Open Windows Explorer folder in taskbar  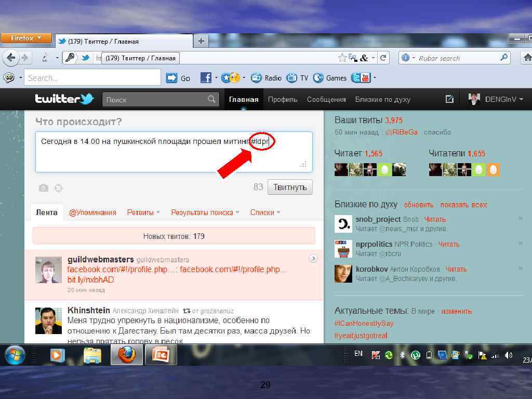[x=92, y=355]
